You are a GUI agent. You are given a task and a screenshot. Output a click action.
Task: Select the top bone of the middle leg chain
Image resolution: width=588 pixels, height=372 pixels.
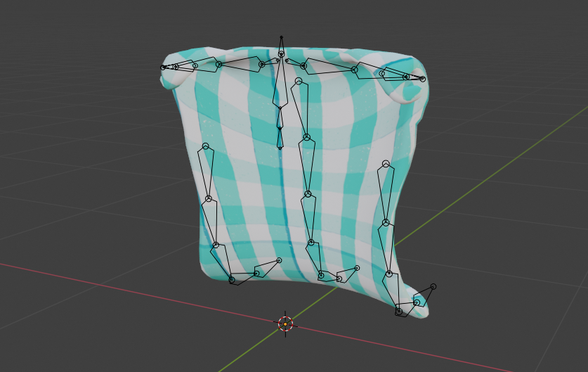pyautogui.click(x=303, y=109)
